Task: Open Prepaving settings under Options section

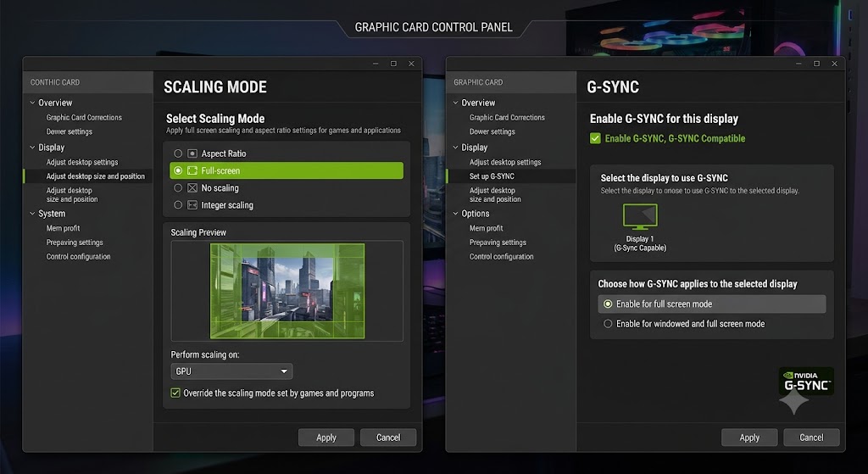Action: click(x=498, y=243)
